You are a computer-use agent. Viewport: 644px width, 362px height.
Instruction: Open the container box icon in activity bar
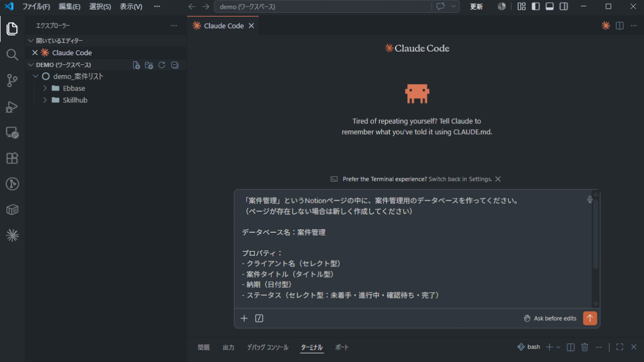coord(12,210)
